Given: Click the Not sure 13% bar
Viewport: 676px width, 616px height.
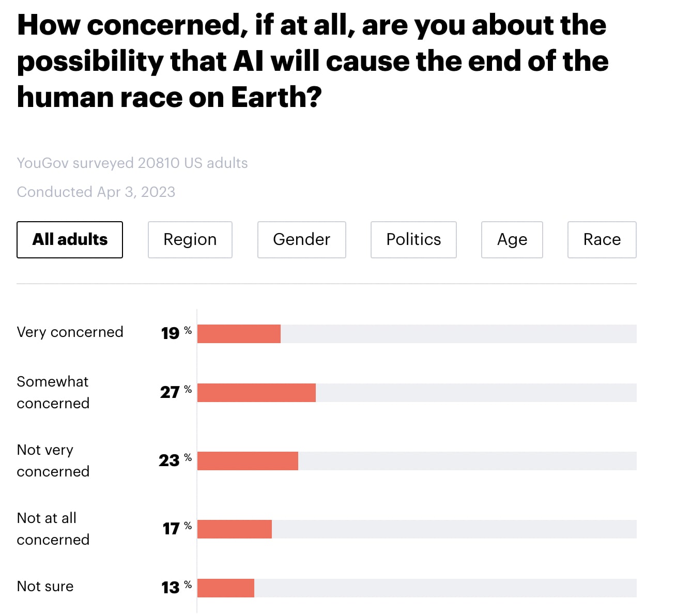Looking at the screenshot, I should pos(226,588).
